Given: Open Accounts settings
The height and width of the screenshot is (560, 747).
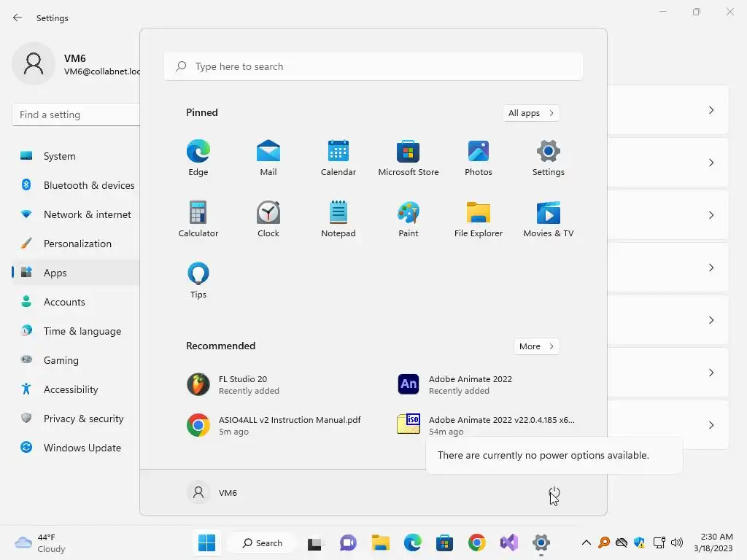Looking at the screenshot, I should click(76, 302).
